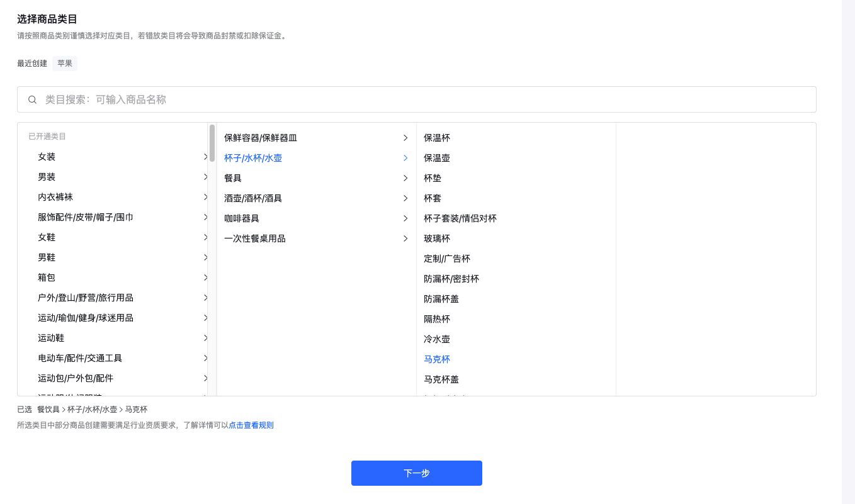Expand the 餐具 subcategory chevron

405,178
